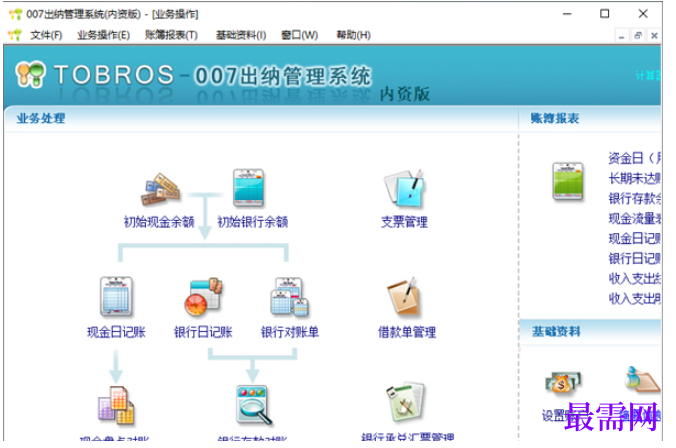Open the 基础资料(I) menu
Viewport: 676px width, 448px height.
241,35
